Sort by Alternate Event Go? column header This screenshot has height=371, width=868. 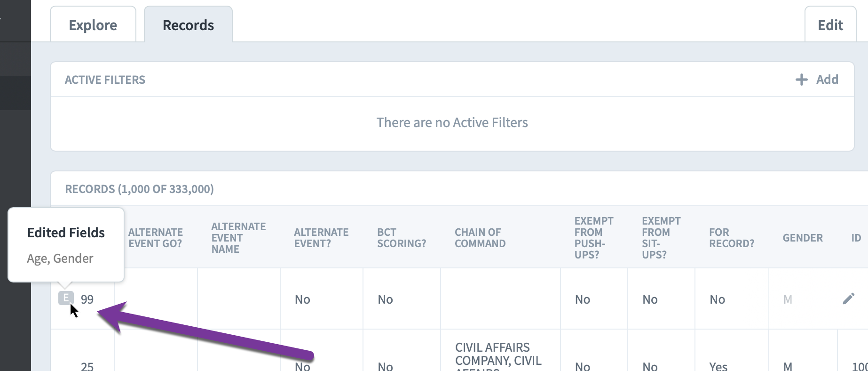(x=155, y=238)
